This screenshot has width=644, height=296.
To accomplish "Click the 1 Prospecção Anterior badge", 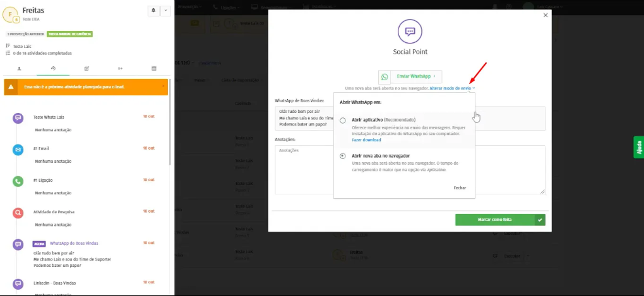I will [x=25, y=34].
